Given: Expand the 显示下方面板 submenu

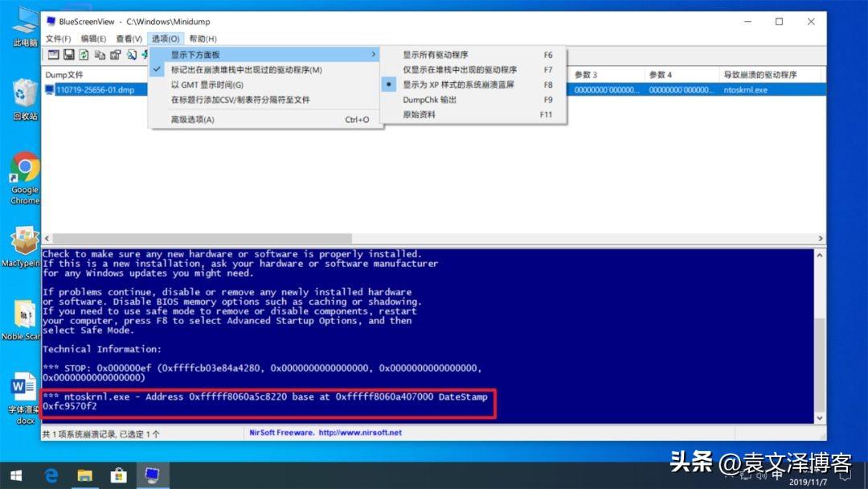Looking at the screenshot, I should tap(266, 55).
